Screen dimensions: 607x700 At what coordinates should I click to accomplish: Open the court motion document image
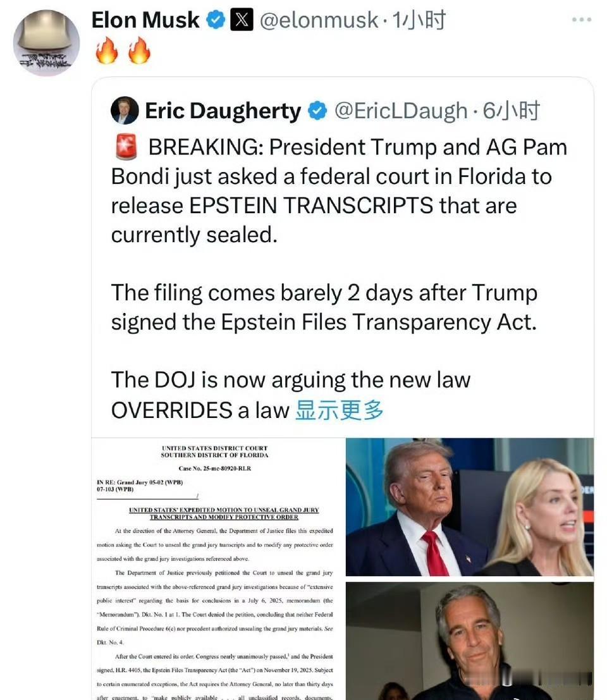click(x=218, y=568)
